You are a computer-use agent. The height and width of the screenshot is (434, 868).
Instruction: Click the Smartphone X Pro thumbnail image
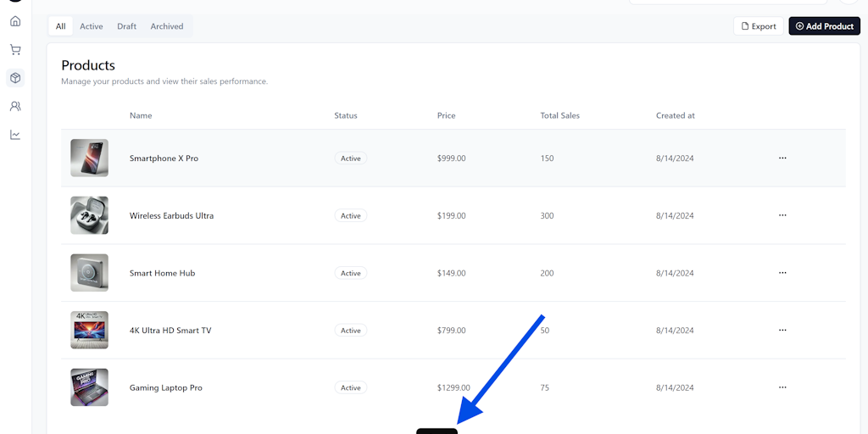click(89, 159)
